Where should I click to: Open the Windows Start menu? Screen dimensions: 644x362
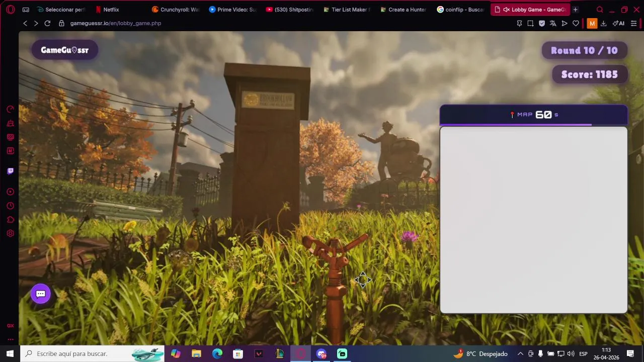point(10,353)
